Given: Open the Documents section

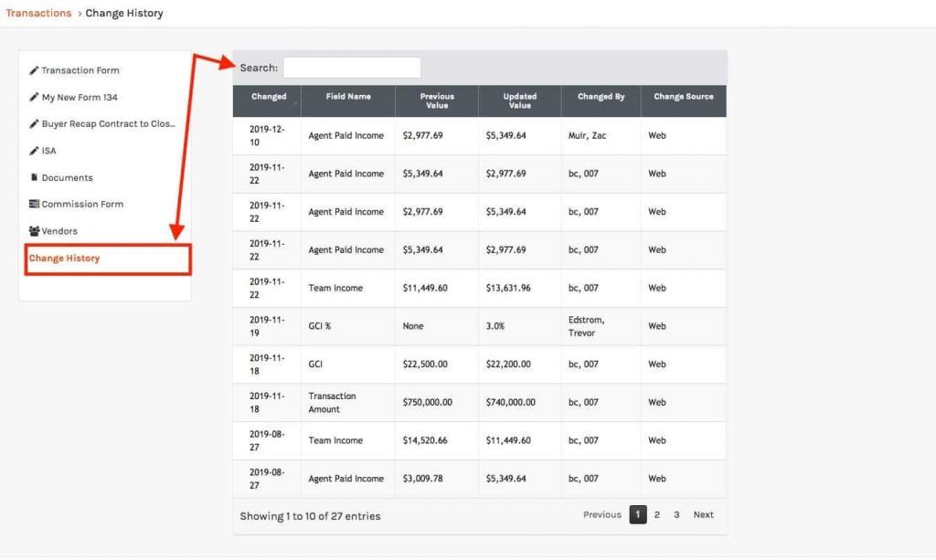Looking at the screenshot, I should (67, 178).
